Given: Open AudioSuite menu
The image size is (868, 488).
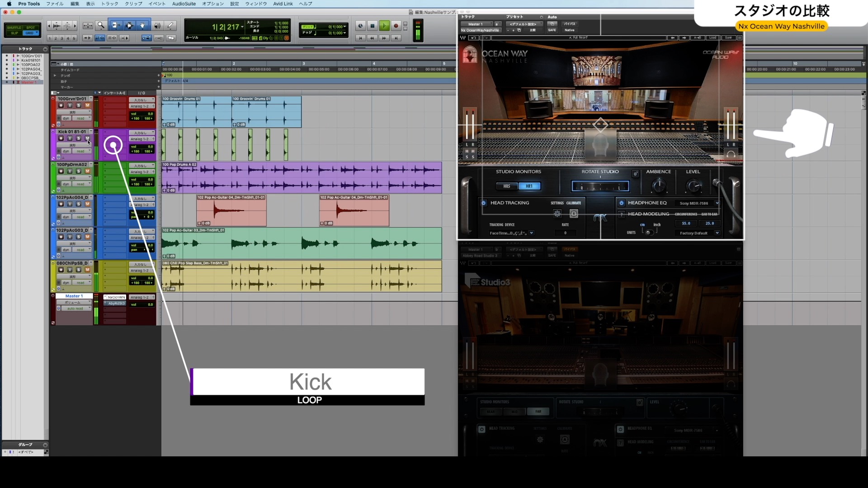Looking at the screenshot, I should click(x=184, y=4).
